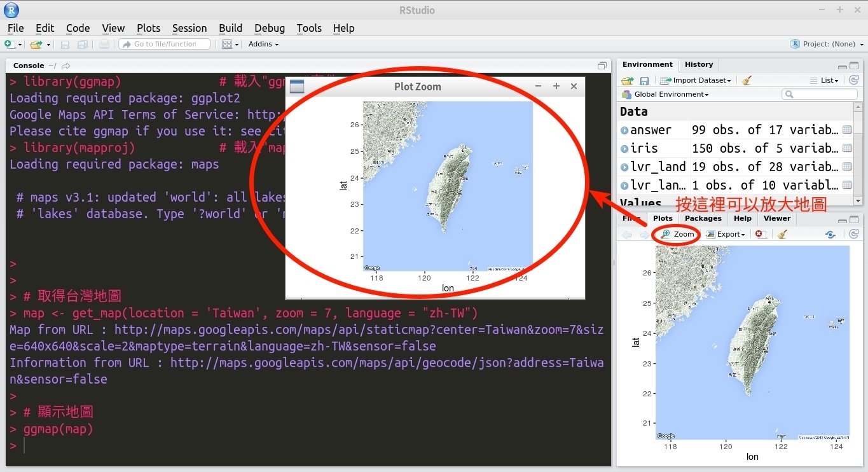
Task: Click the console working directory arrow icon
Action: coord(66,66)
